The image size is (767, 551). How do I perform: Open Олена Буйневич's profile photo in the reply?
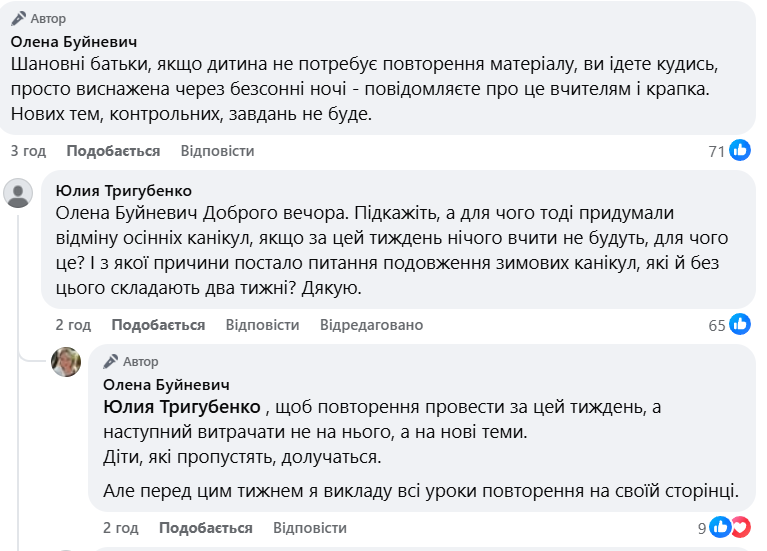[66, 362]
